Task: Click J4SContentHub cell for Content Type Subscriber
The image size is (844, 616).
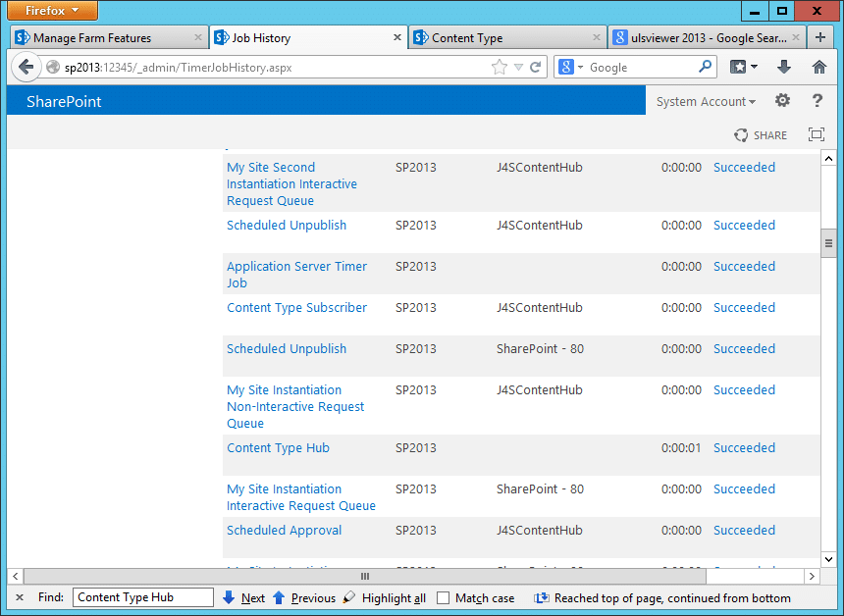Action: pos(540,307)
